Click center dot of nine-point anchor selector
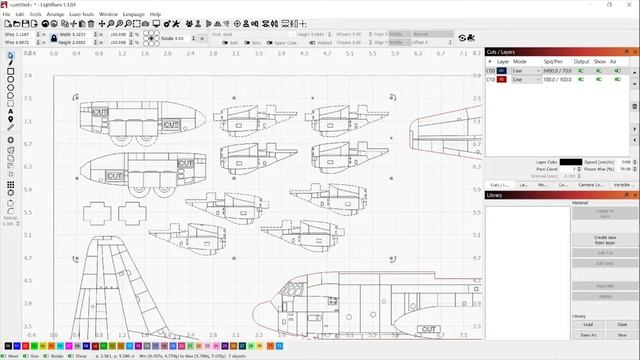This screenshot has width=640, height=360. coord(151,38)
